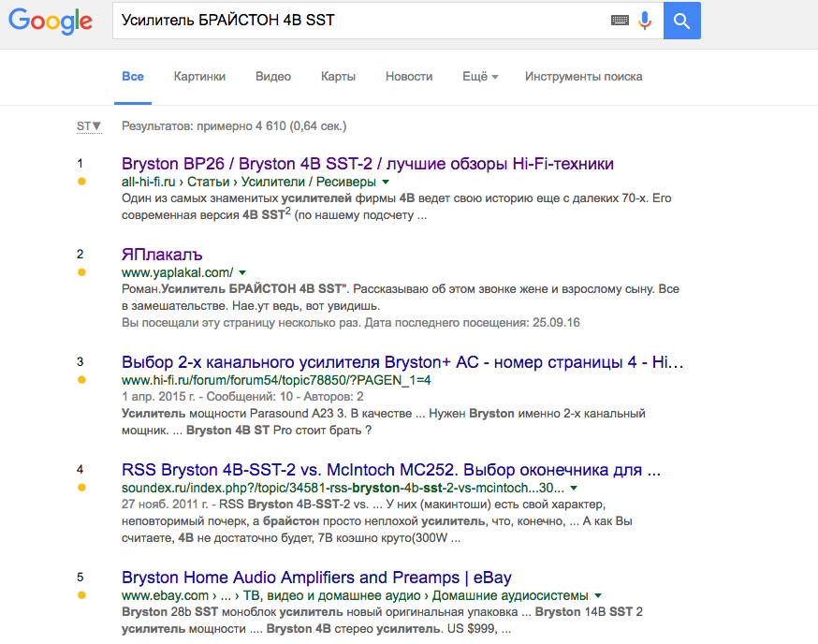Switch to the Видео tab

coord(273,77)
